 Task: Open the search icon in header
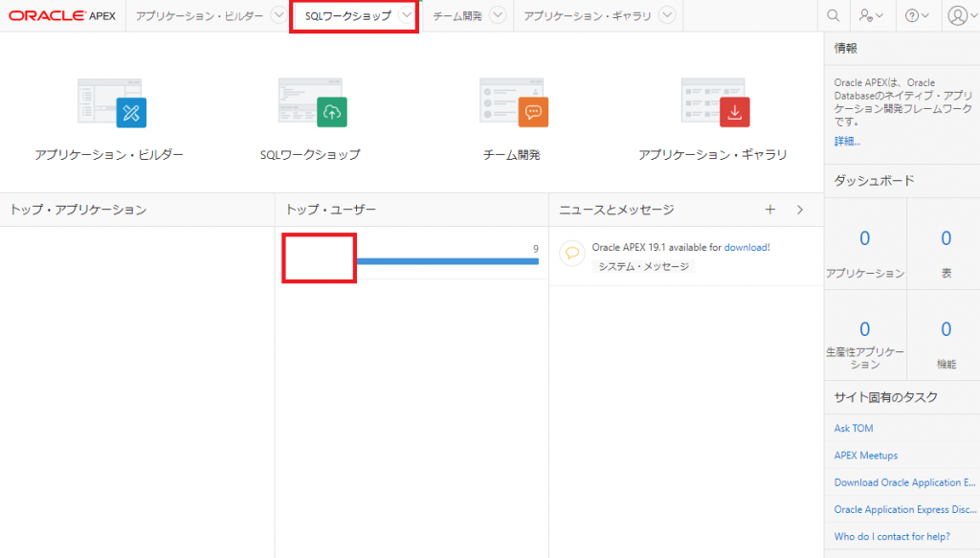coord(834,15)
